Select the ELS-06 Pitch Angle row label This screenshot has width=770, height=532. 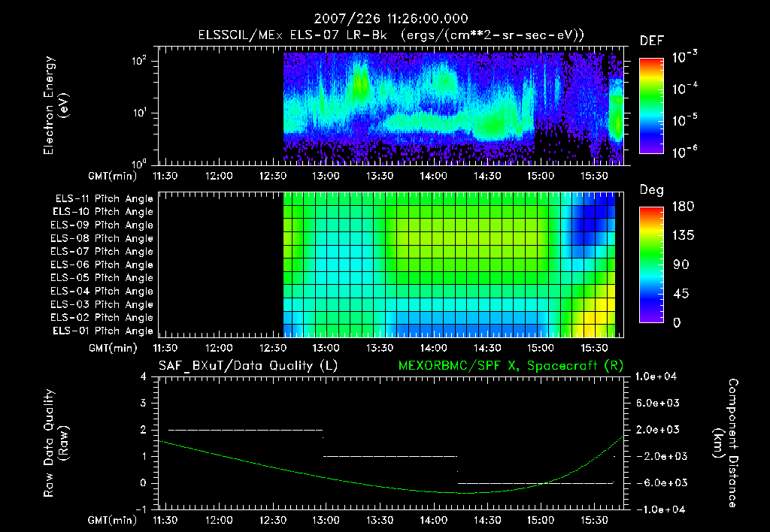102,265
